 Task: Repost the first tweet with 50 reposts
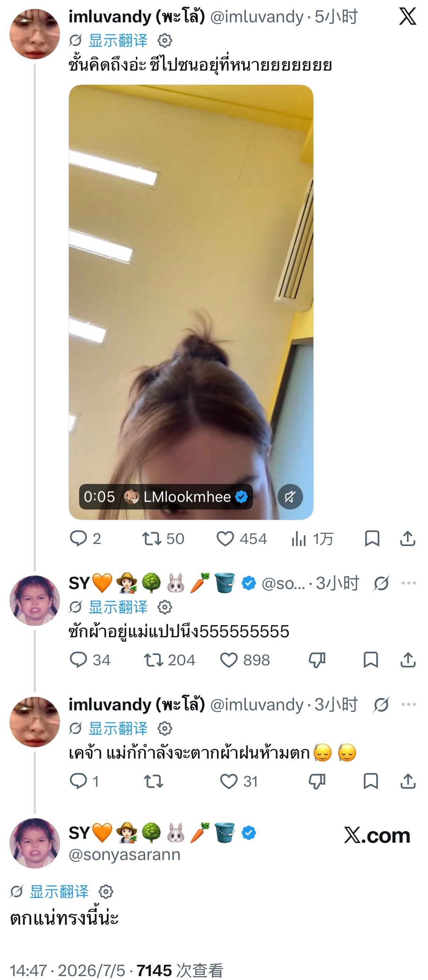163,539
